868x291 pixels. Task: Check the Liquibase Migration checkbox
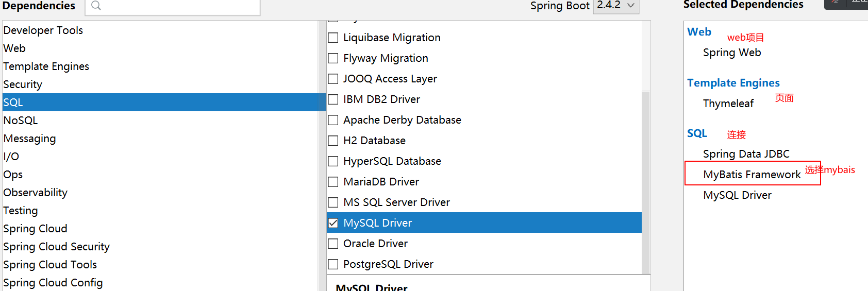pyautogui.click(x=333, y=38)
